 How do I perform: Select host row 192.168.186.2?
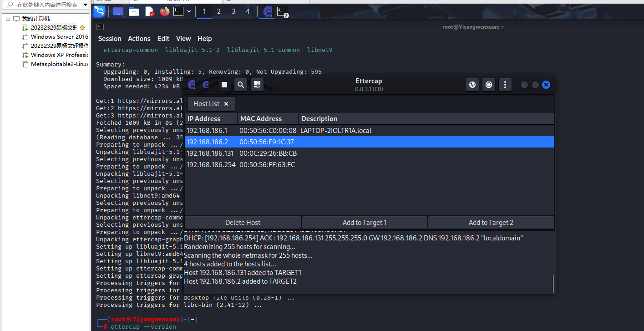click(369, 142)
